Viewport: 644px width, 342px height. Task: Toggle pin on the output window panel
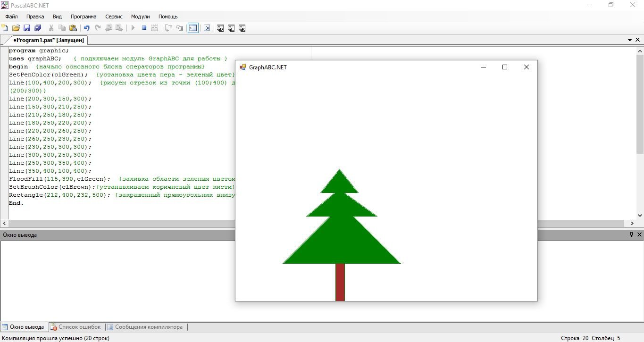click(631, 234)
